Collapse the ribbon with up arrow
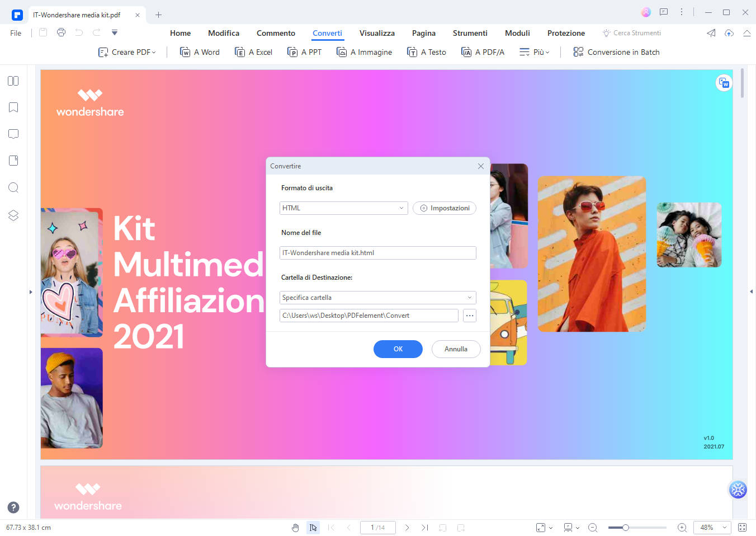The image size is (756, 536). pyautogui.click(x=747, y=33)
